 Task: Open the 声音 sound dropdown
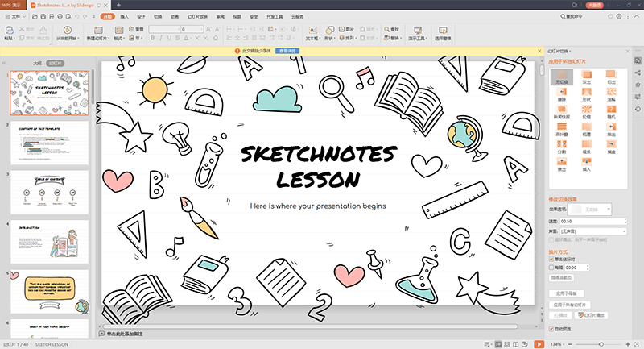coord(594,231)
